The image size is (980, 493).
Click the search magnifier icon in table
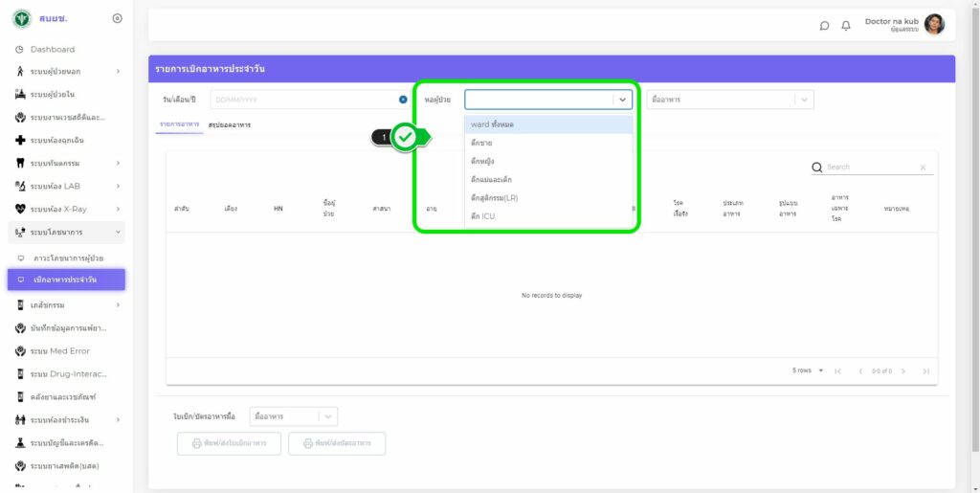pyautogui.click(x=817, y=168)
